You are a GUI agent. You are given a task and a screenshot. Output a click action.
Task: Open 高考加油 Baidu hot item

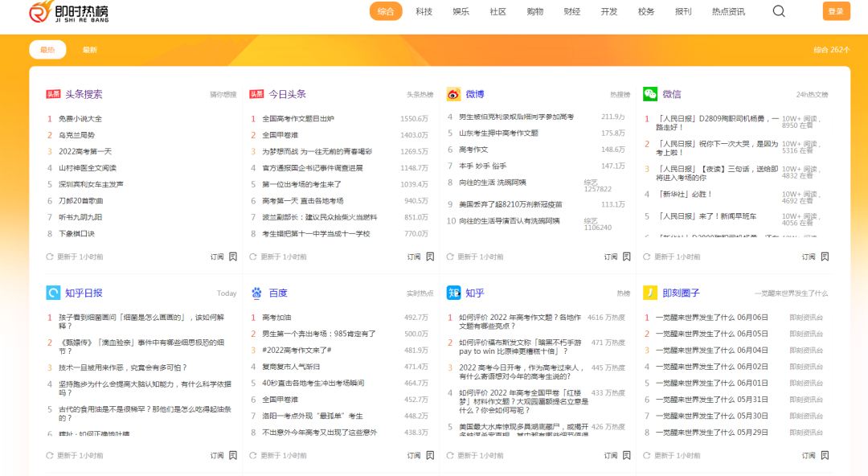click(276, 318)
